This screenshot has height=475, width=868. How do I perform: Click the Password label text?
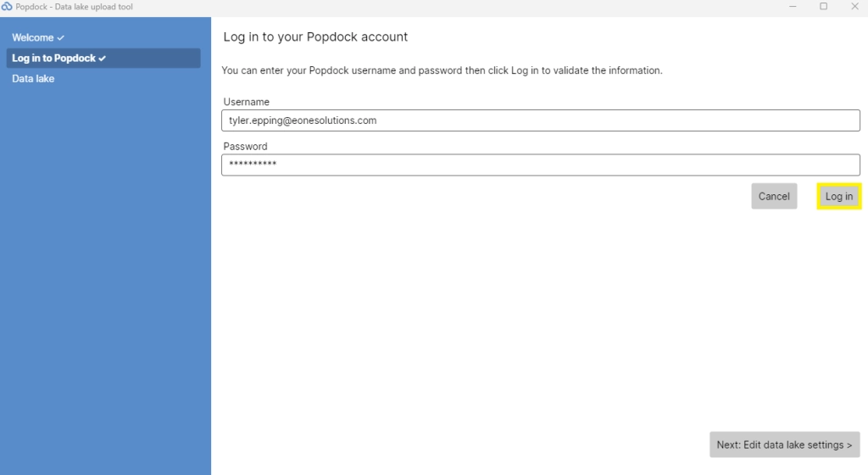pos(245,146)
